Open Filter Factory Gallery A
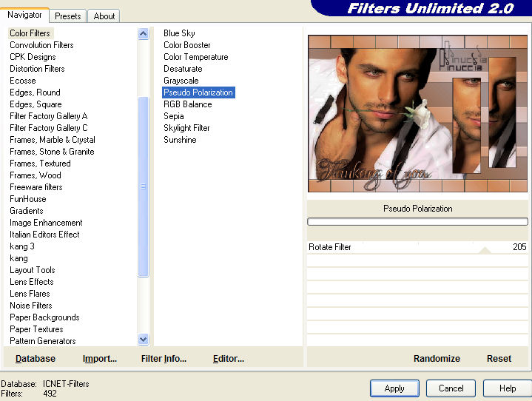 pyautogui.click(x=49, y=116)
